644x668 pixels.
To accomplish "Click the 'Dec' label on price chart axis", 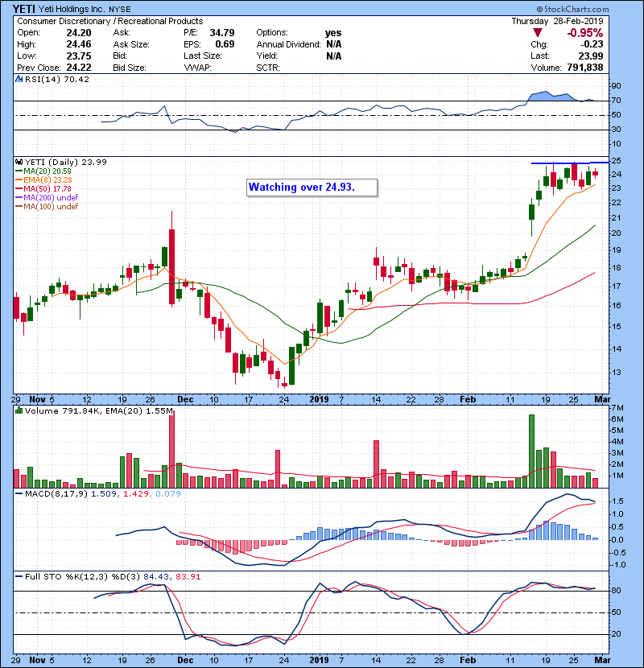I will (185, 400).
